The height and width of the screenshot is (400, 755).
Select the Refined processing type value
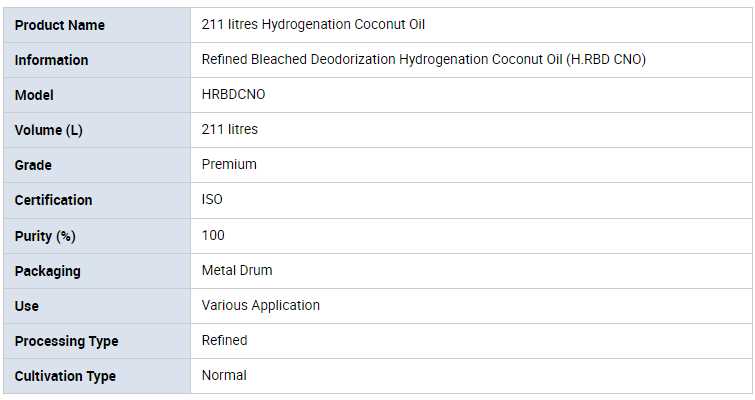pos(224,340)
